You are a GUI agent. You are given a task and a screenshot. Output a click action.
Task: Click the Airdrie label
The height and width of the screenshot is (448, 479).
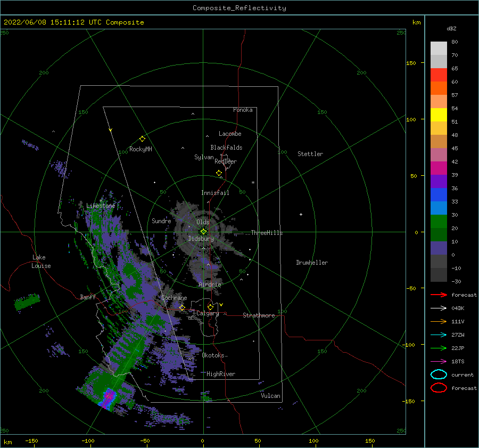210,284
